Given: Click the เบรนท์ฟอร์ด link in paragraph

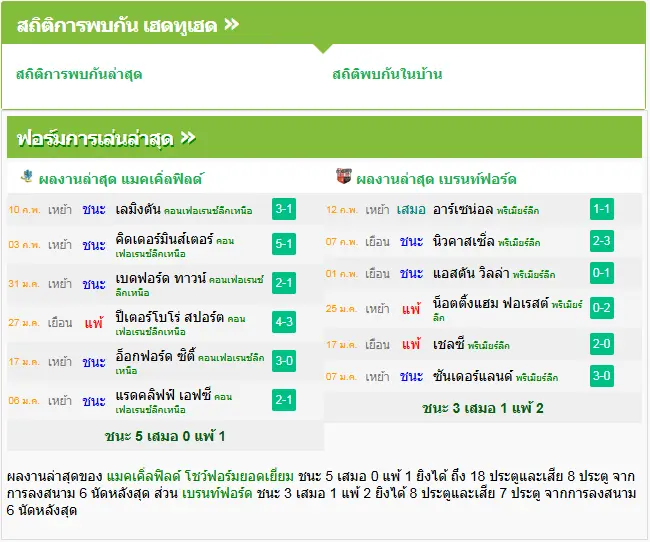Looking at the screenshot, I should tap(217, 493).
